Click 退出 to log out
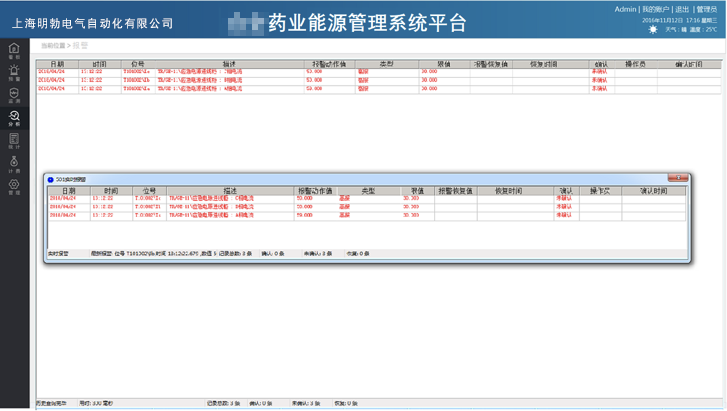727x411 pixels. click(682, 9)
